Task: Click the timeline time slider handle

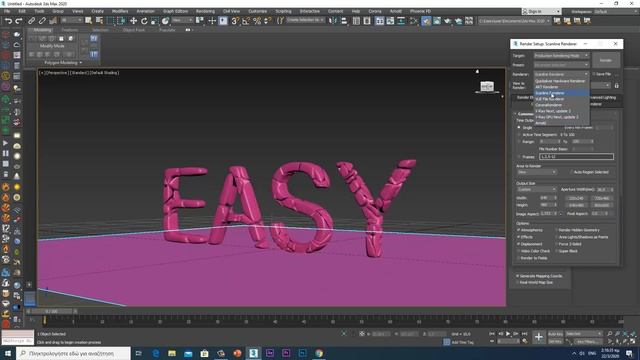Action: [x=51, y=311]
